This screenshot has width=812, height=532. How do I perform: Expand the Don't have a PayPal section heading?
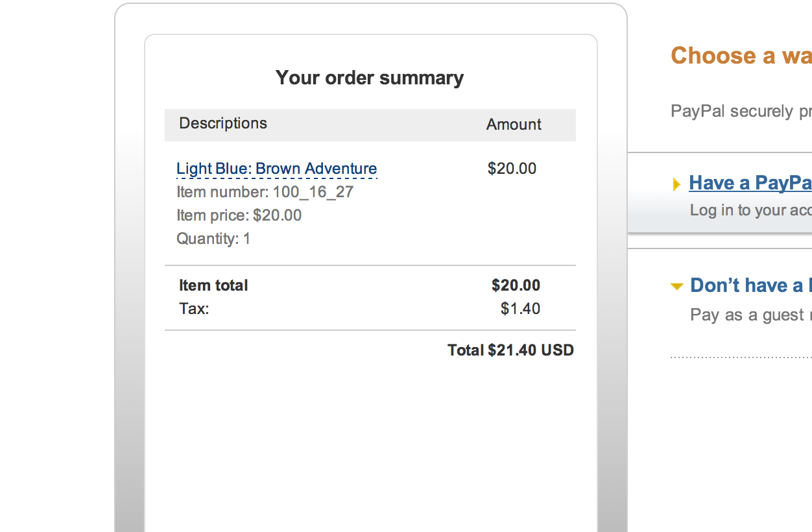click(750, 285)
